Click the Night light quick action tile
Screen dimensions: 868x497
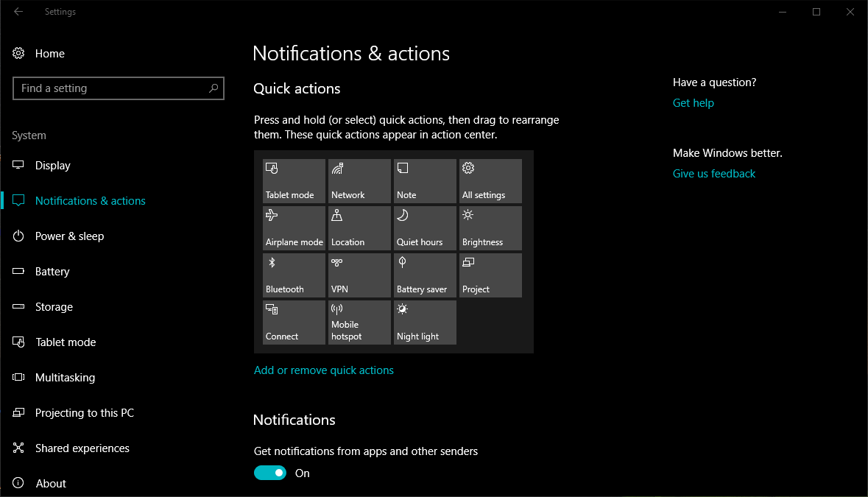pyautogui.click(x=425, y=322)
